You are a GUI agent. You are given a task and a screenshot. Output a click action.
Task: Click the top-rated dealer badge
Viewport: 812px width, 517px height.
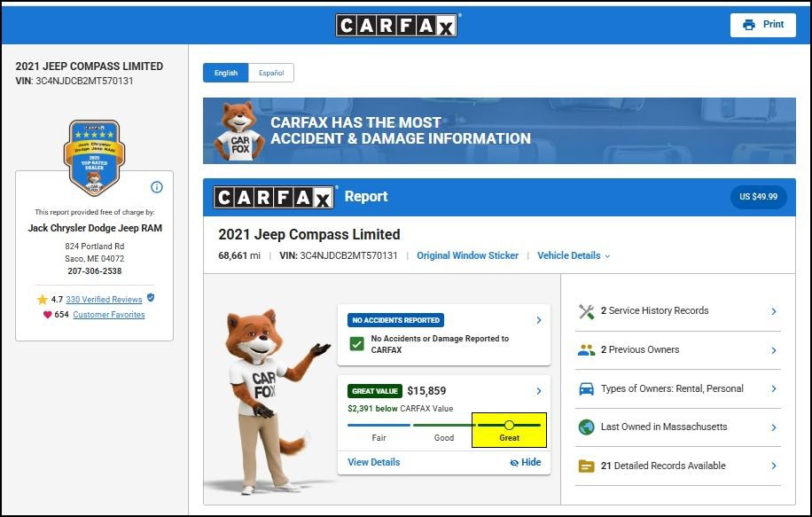click(x=94, y=158)
